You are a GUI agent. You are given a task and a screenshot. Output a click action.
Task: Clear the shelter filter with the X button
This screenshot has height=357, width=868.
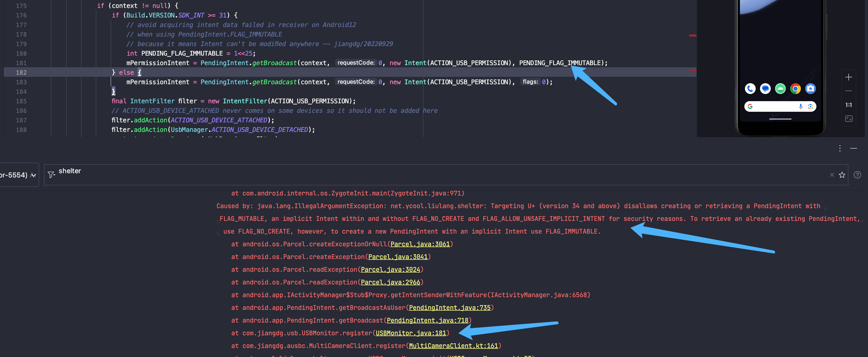[832, 175]
